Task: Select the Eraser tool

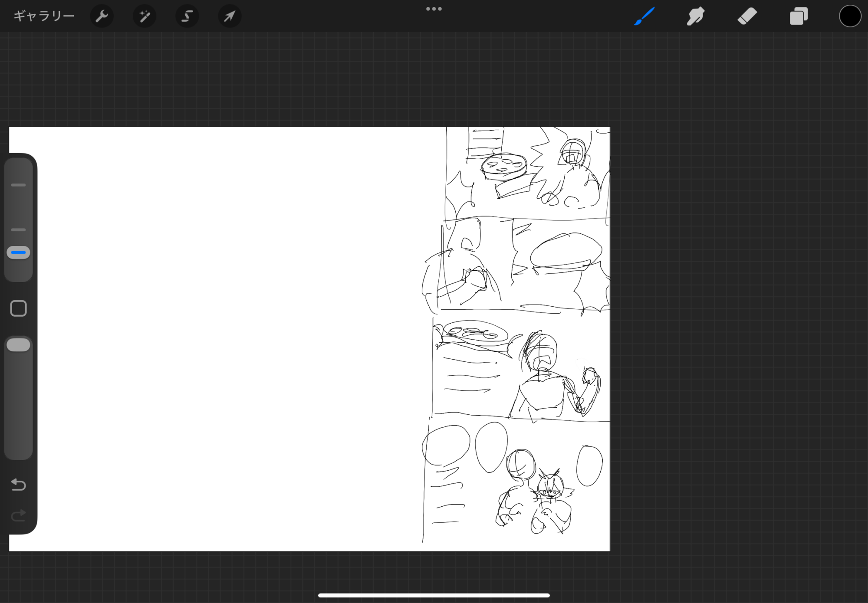Action: click(747, 16)
